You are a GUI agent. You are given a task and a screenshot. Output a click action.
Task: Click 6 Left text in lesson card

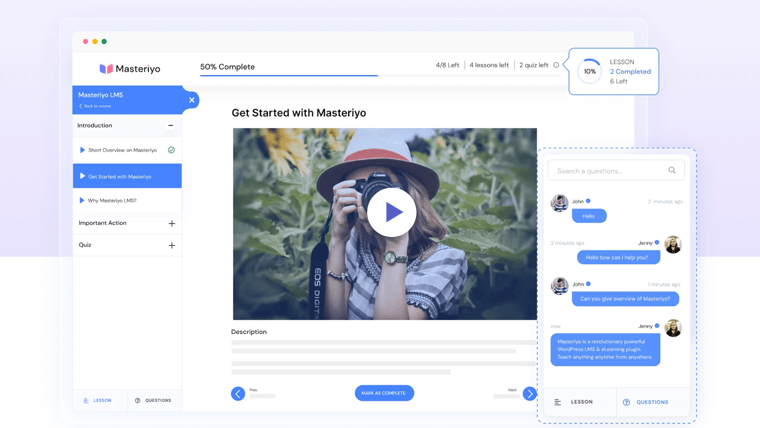(x=618, y=81)
